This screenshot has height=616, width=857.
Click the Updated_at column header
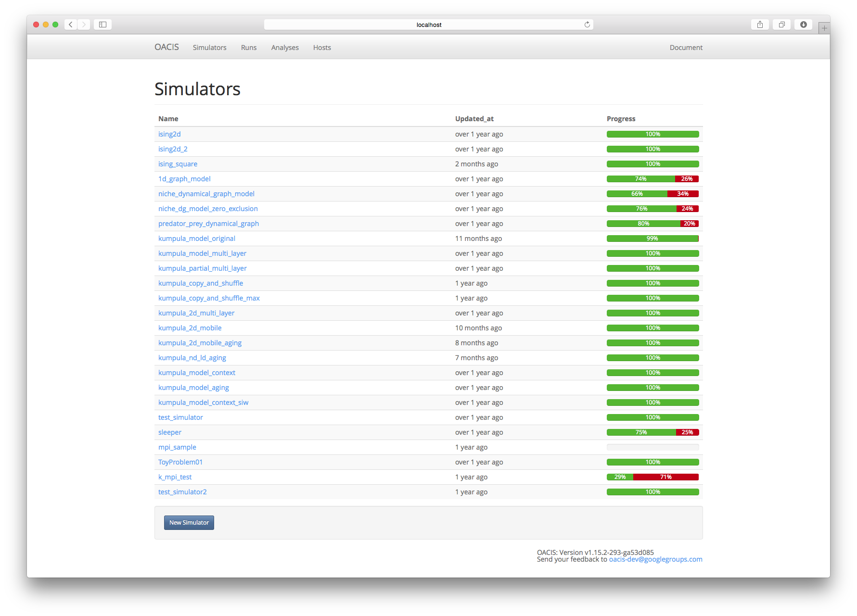pyautogui.click(x=474, y=119)
